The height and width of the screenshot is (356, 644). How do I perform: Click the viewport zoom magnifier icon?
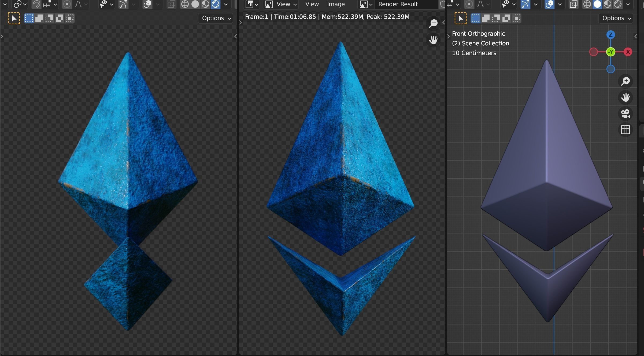pos(626,81)
